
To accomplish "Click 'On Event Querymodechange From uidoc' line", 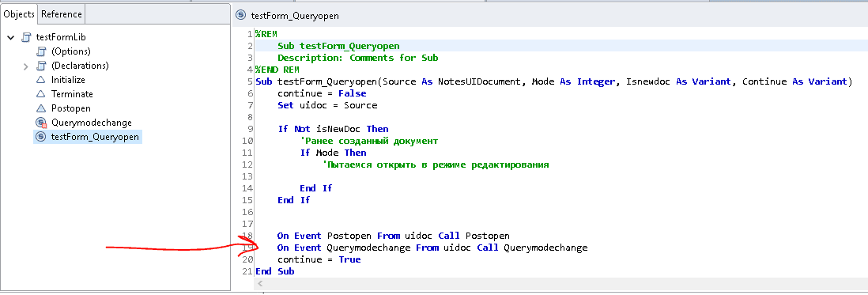I will click(x=432, y=248).
